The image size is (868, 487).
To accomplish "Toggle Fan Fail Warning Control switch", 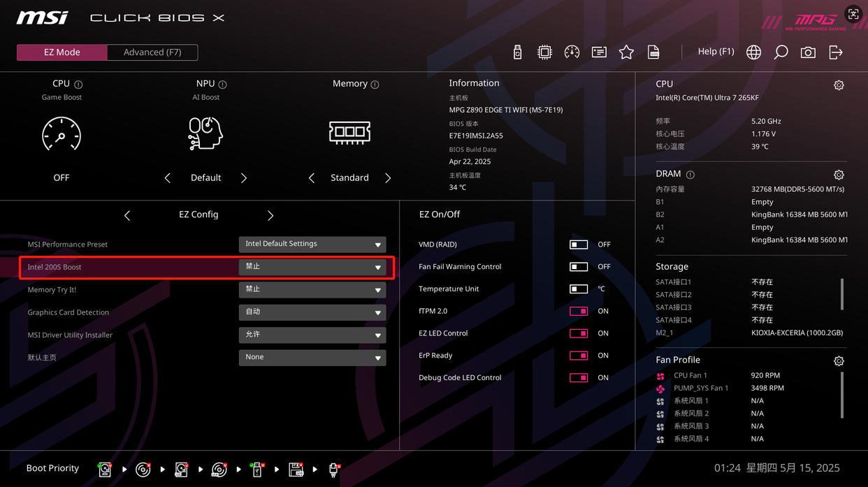I will 579,267.
